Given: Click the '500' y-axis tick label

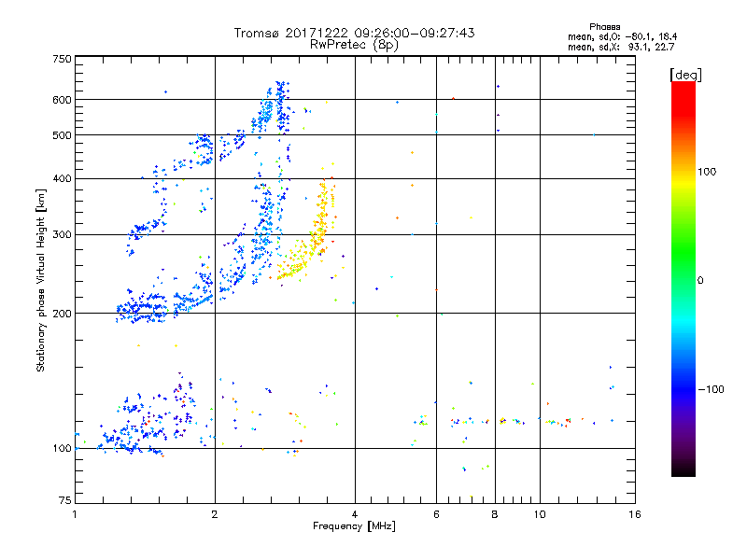Looking at the screenshot, I should coord(63,135).
